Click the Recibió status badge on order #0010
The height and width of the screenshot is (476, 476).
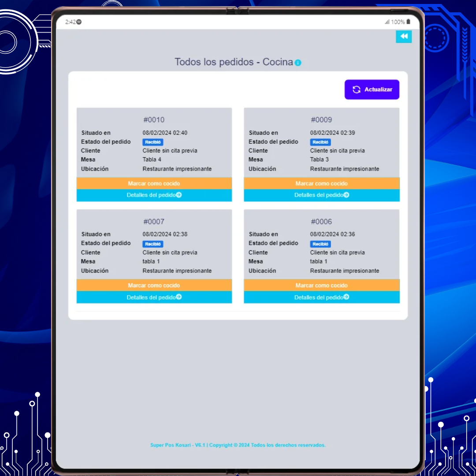153,142
